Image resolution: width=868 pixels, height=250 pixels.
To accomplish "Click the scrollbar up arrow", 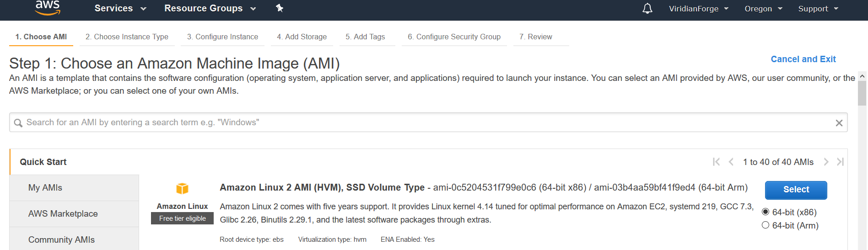I will coord(862,76).
